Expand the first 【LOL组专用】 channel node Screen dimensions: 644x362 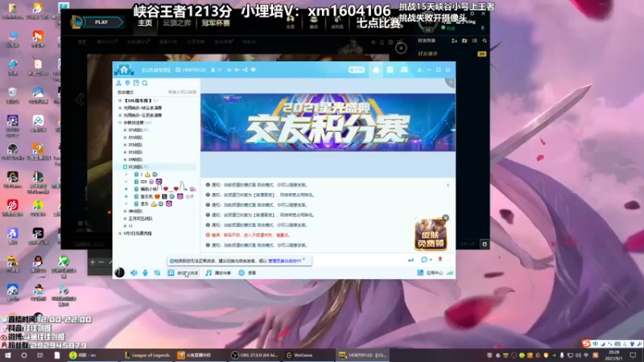point(120,101)
